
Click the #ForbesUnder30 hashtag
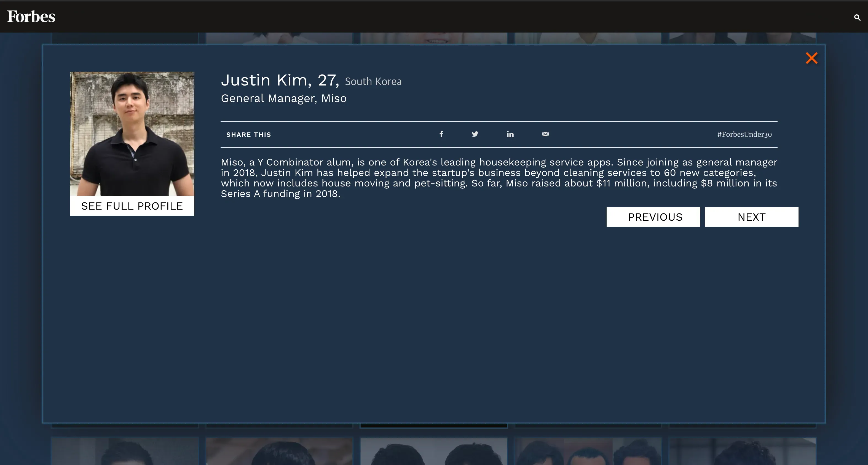coord(744,134)
